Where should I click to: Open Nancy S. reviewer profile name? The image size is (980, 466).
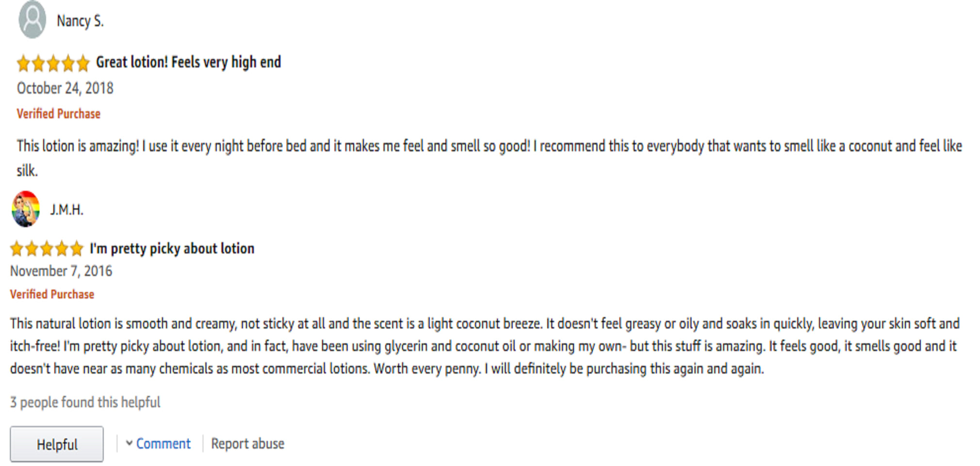80,21
